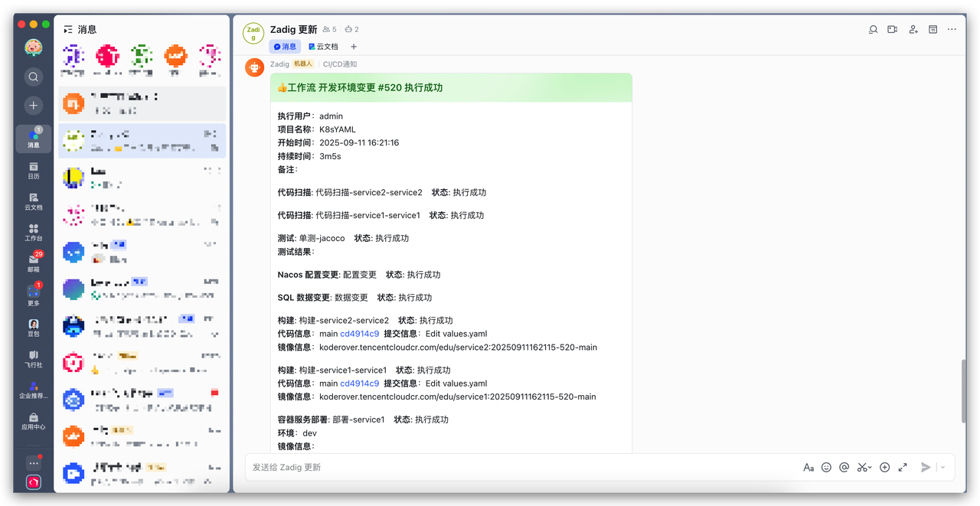The width and height of the screenshot is (980, 506).
Task: Expand the message editor with arrows icon
Action: [903, 467]
